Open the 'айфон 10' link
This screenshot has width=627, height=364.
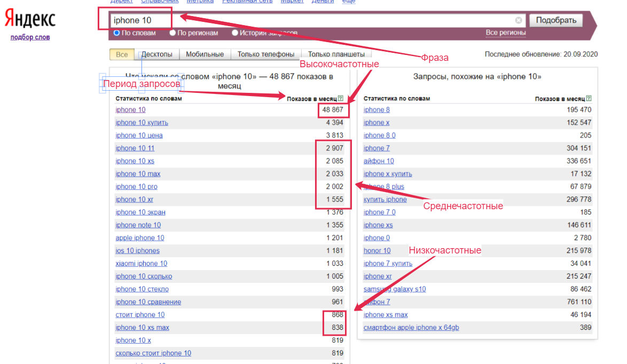click(379, 161)
